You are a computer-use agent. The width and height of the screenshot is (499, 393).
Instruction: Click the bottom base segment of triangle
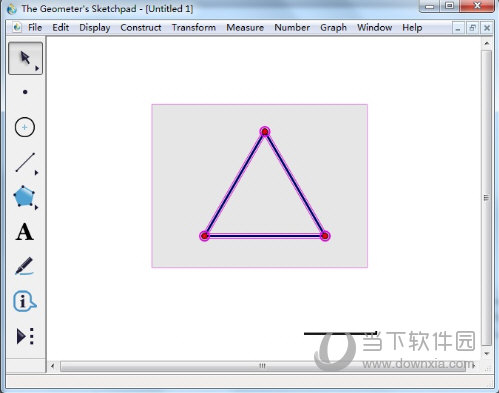[265, 236]
